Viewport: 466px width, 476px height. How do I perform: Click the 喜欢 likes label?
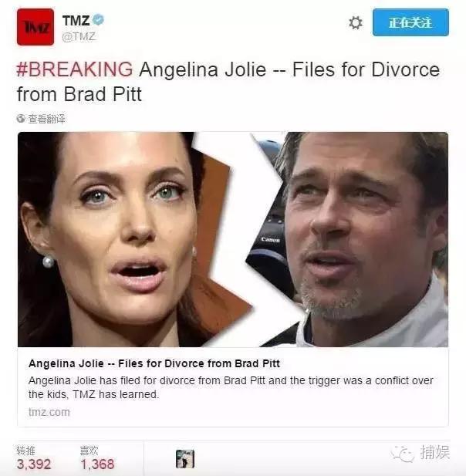[89, 451]
